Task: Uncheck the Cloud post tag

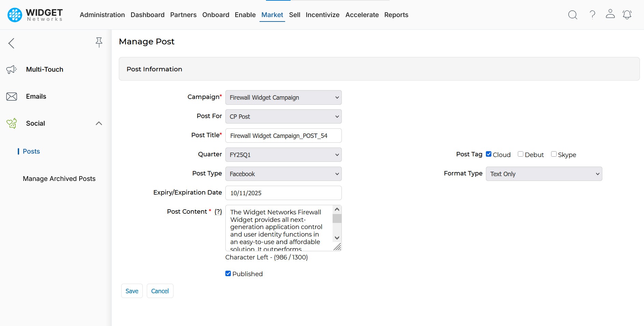Action: 489,154
